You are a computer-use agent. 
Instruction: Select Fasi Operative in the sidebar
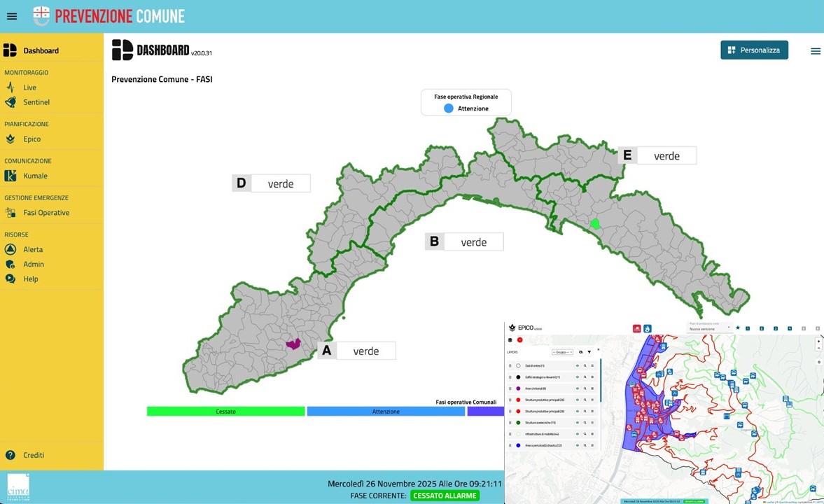point(46,213)
